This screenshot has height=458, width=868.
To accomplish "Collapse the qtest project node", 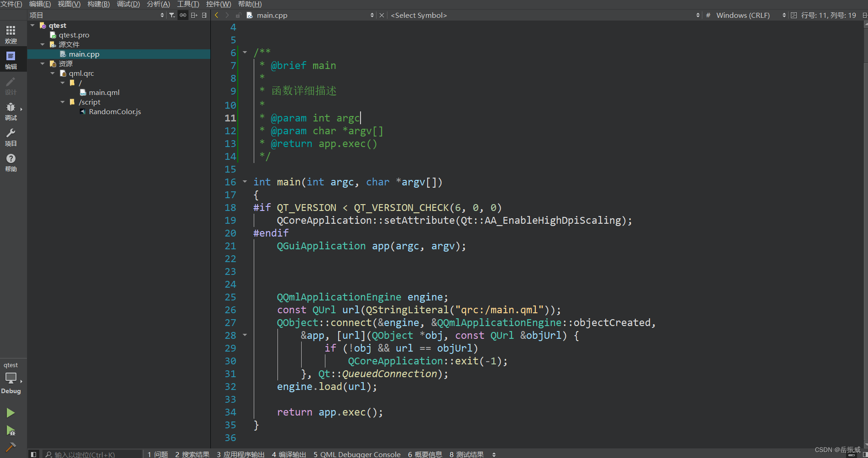I will point(32,25).
